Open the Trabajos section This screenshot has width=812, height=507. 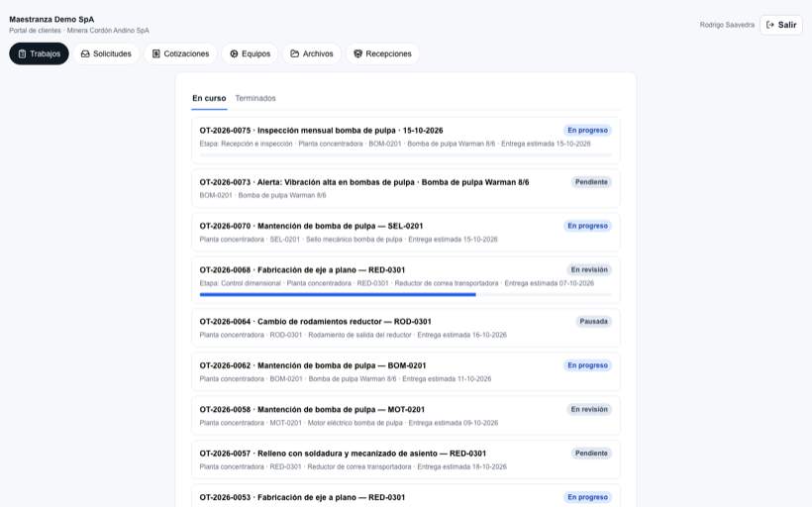click(x=39, y=53)
